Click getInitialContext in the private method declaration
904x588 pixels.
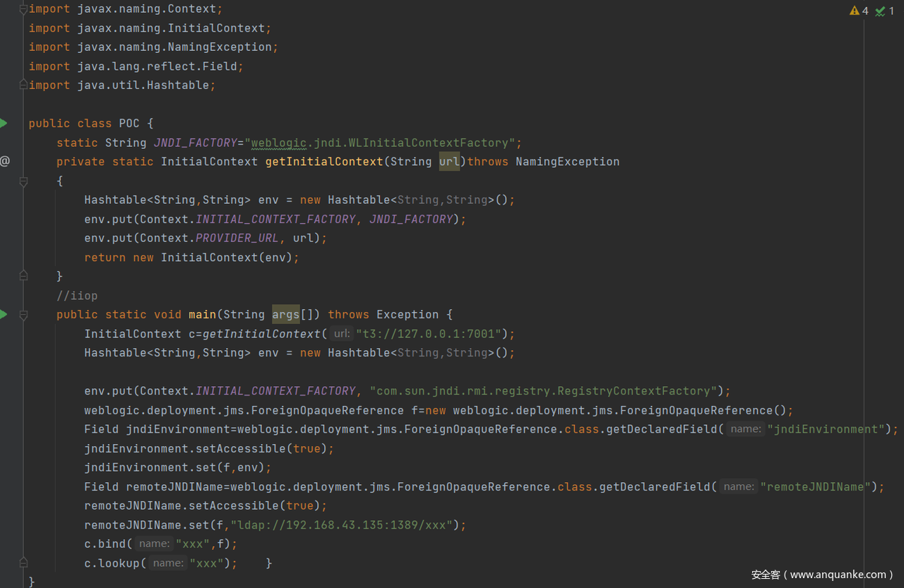click(324, 162)
